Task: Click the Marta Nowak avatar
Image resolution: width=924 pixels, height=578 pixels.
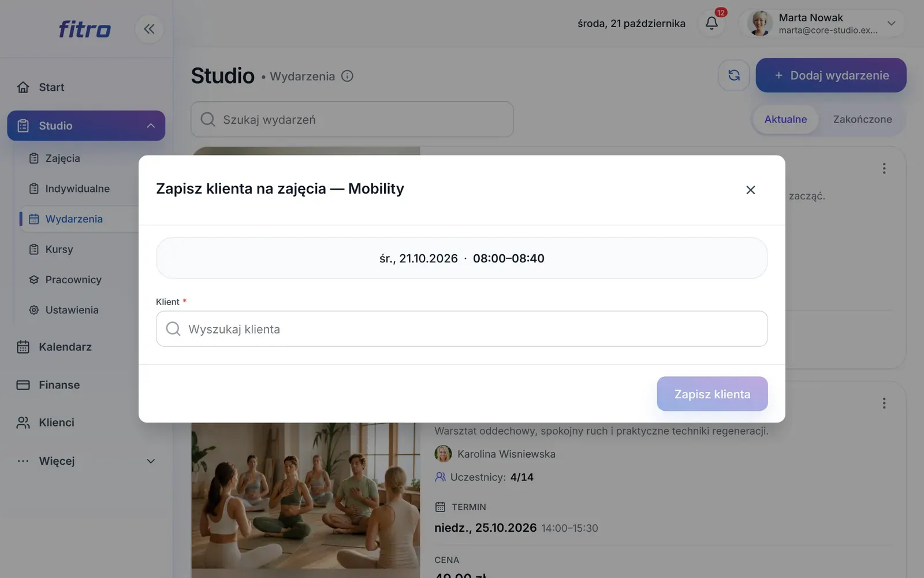Action: tap(759, 23)
